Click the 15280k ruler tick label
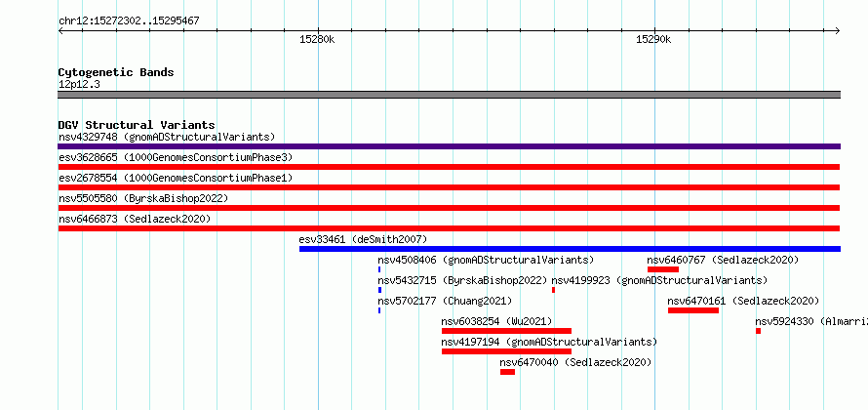 coord(317,39)
